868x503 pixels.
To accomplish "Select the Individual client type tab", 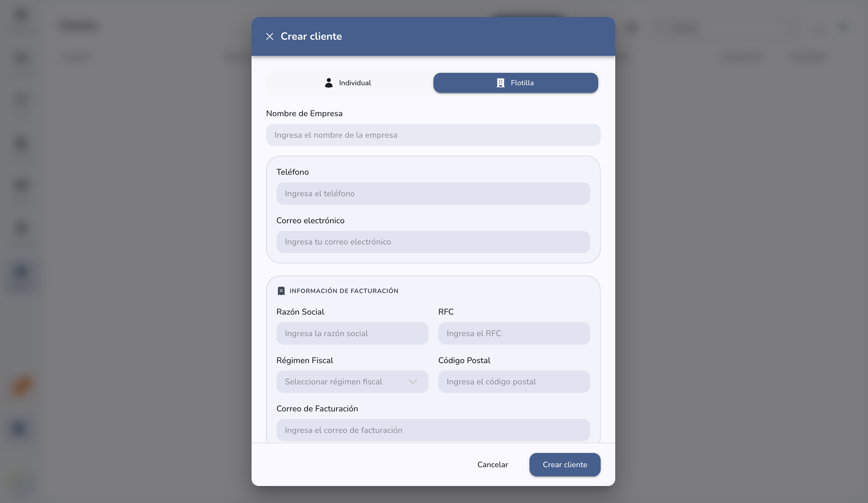I will pyautogui.click(x=349, y=83).
